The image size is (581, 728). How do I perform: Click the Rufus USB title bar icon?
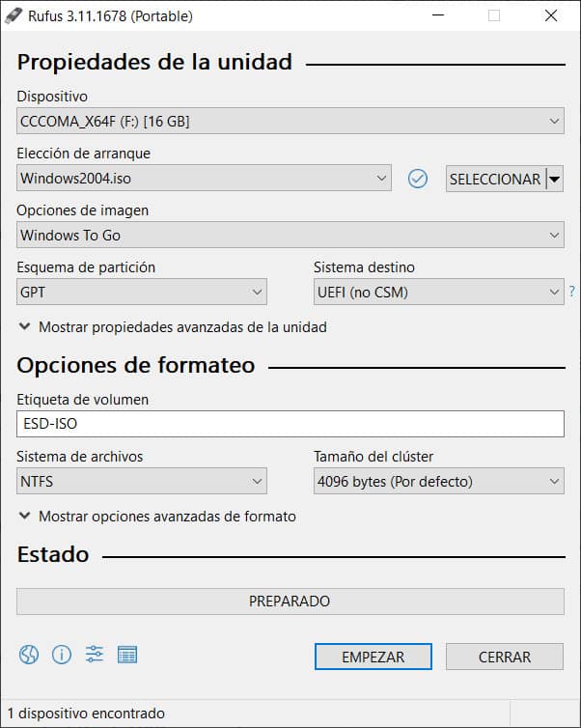[x=13, y=15]
